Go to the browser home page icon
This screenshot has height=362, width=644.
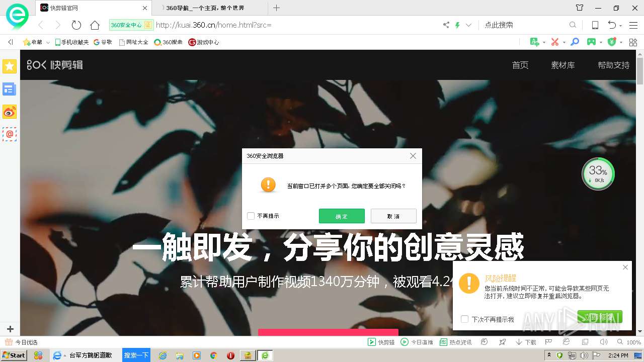pyautogui.click(x=95, y=25)
